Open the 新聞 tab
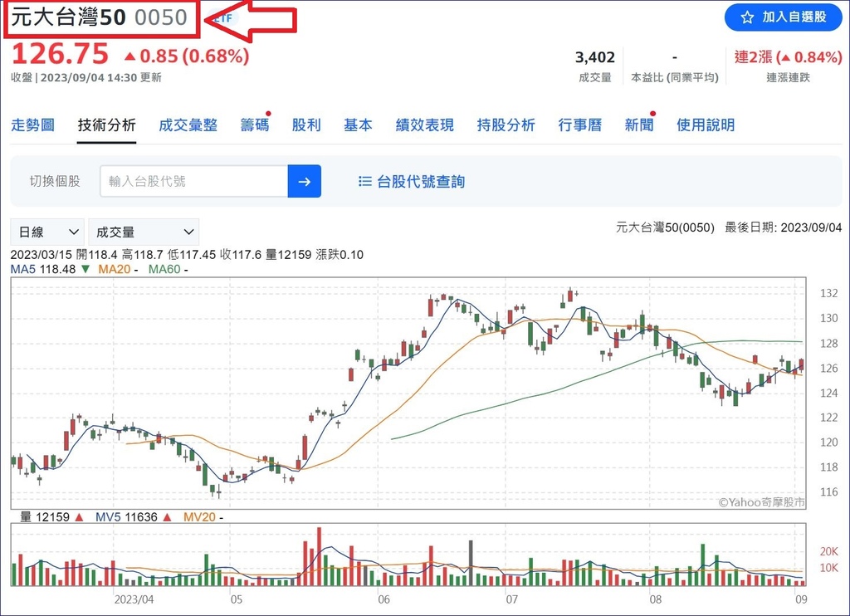Image resolution: width=850 pixels, height=616 pixels. pyautogui.click(x=639, y=125)
